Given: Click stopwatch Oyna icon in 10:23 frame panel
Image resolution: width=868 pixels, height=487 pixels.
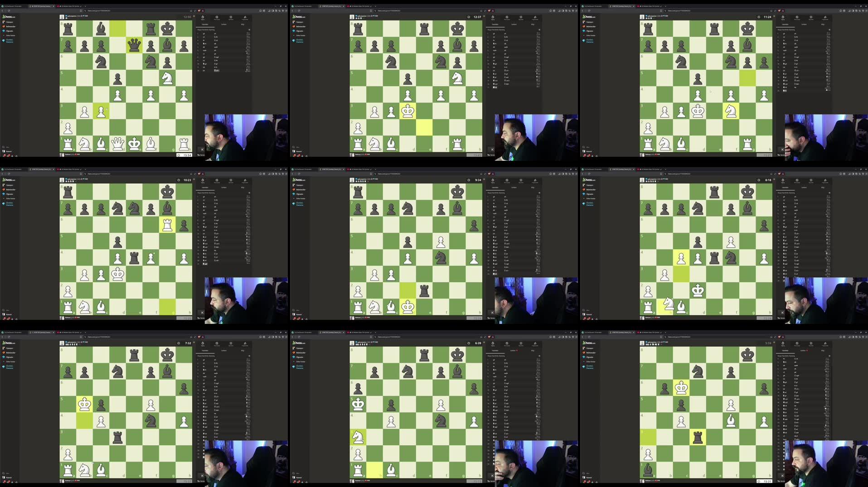Looking at the screenshot, I should click(x=203, y=181).
